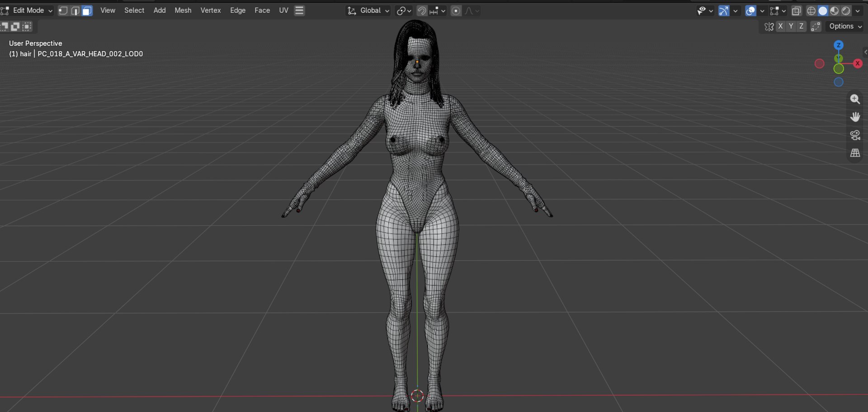Toggle automerge vertices icon

coord(816,27)
